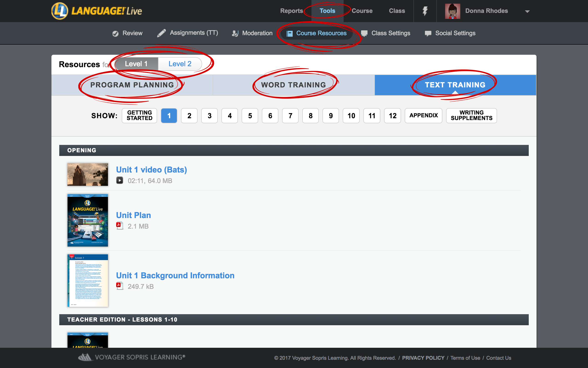588x368 pixels.
Task: Click the Course Resources book icon
Action: point(289,33)
